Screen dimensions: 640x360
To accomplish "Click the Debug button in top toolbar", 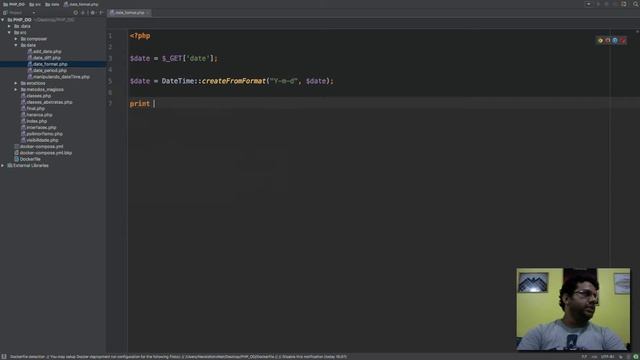I will tap(607, 4).
